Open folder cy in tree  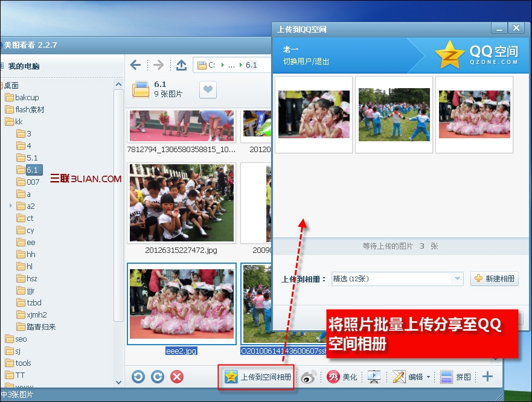(25, 231)
